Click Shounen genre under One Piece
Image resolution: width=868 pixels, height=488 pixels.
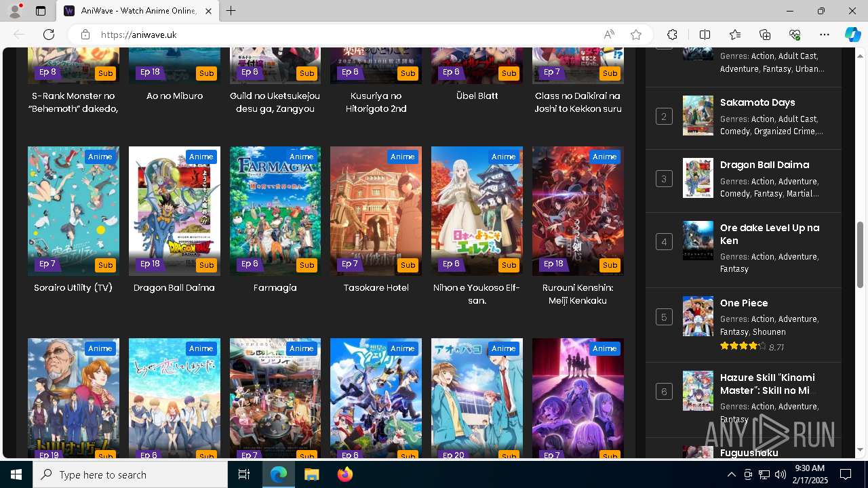[769, 332]
